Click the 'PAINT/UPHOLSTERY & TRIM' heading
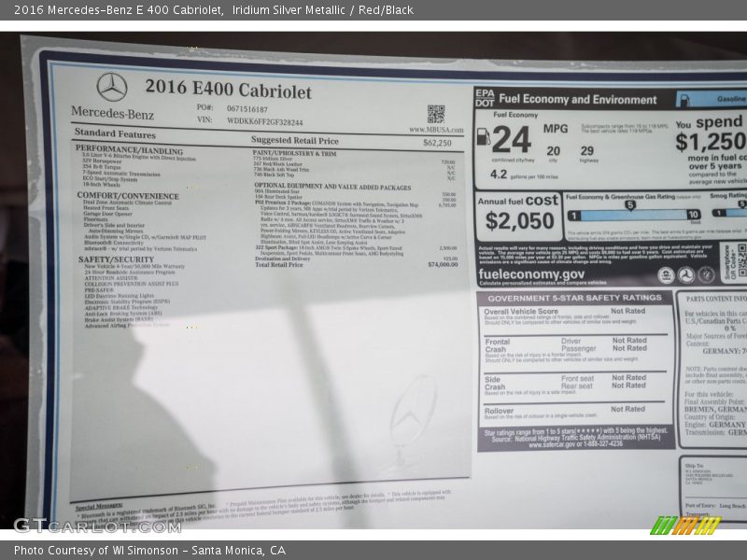The image size is (747, 560). [x=294, y=153]
